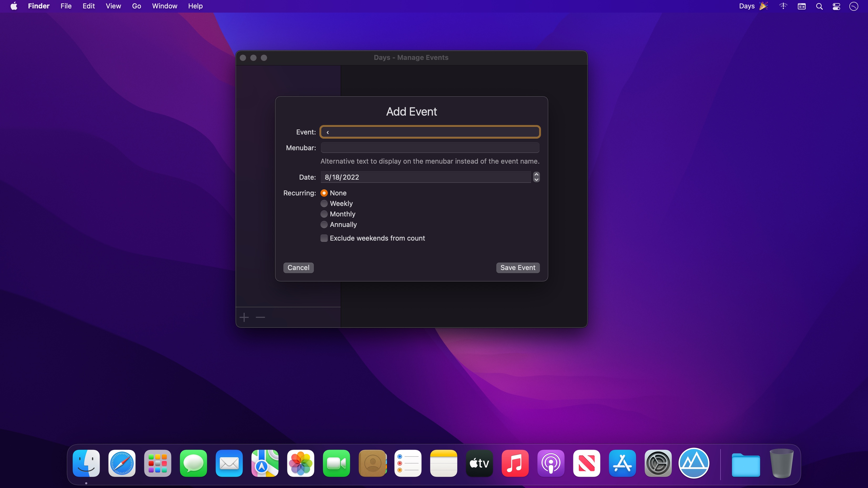Open the Mail app in Dock
Screen dimensions: 868x488
[229, 463]
